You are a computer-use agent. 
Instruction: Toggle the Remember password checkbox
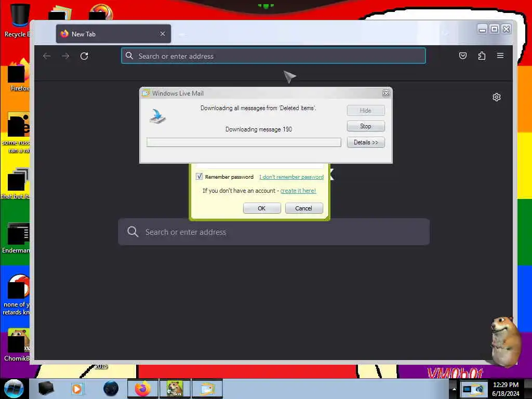(x=199, y=177)
